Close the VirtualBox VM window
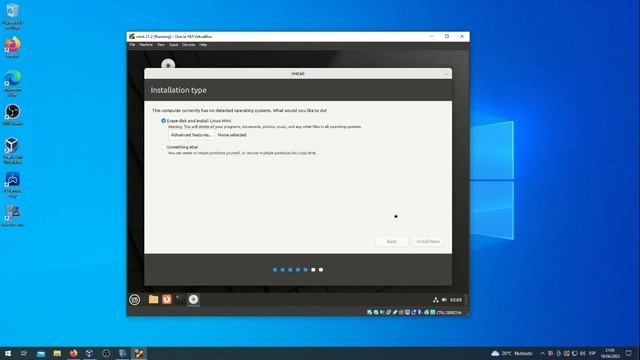 [x=462, y=36]
